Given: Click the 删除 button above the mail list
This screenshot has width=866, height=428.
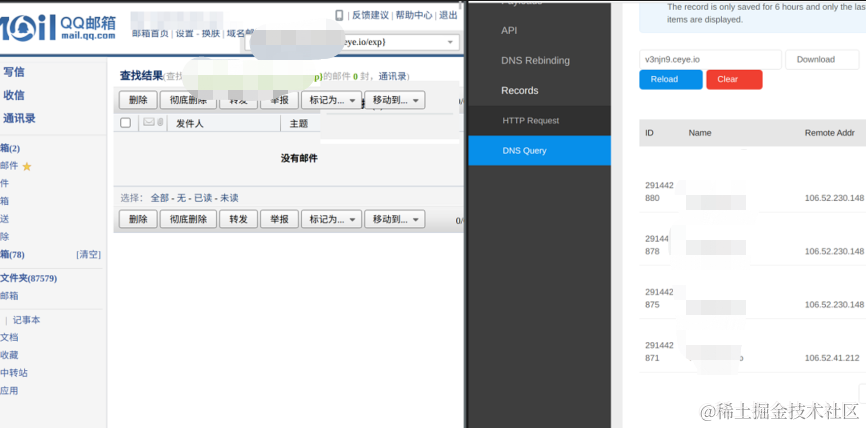Looking at the screenshot, I should 138,100.
